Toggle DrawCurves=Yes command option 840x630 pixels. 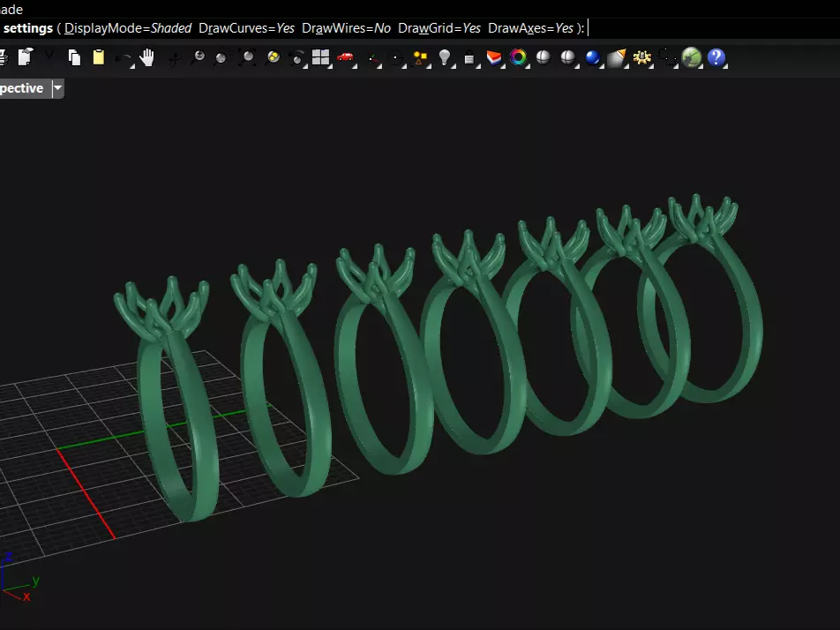246,28
